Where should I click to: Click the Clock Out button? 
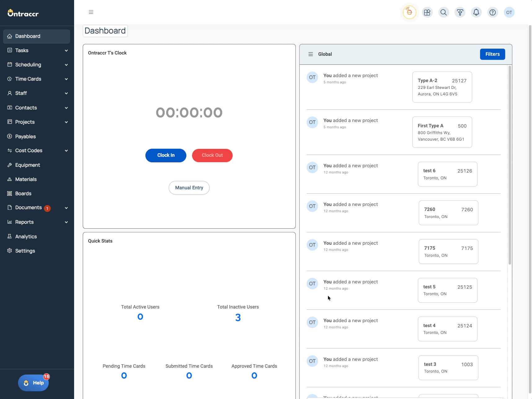tap(212, 155)
